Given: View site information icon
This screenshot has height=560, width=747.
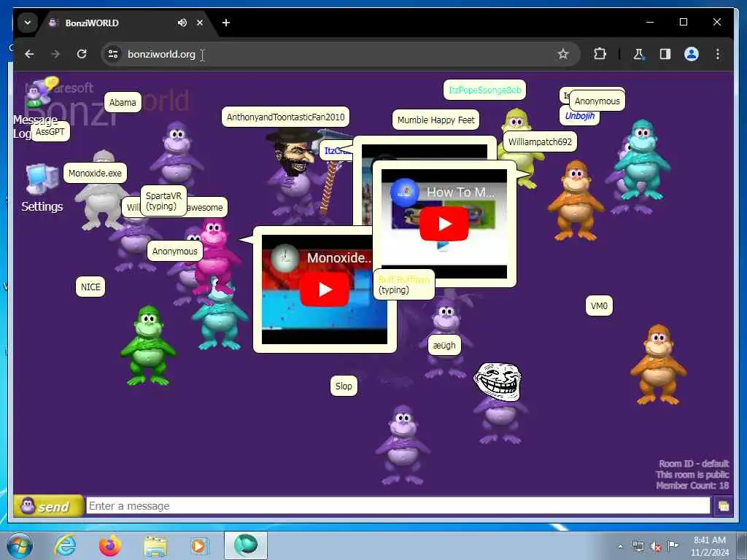Looking at the screenshot, I should (x=113, y=54).
